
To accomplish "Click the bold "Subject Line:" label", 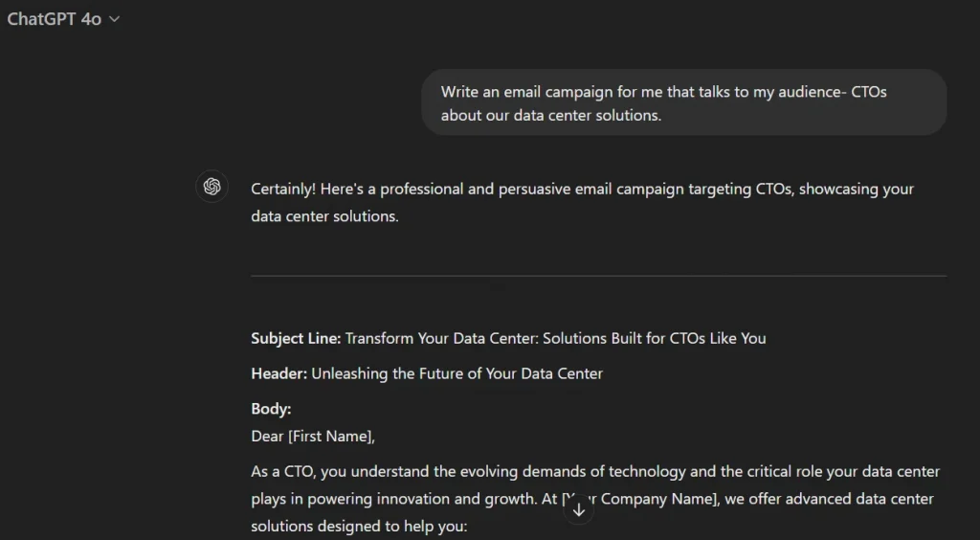I will [x=296, y=338].
